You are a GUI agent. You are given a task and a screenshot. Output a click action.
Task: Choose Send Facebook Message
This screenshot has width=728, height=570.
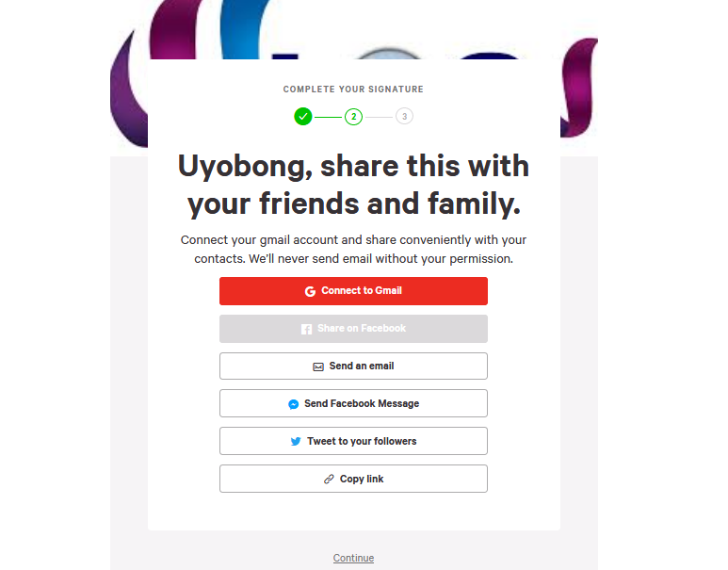click(353, 403)
